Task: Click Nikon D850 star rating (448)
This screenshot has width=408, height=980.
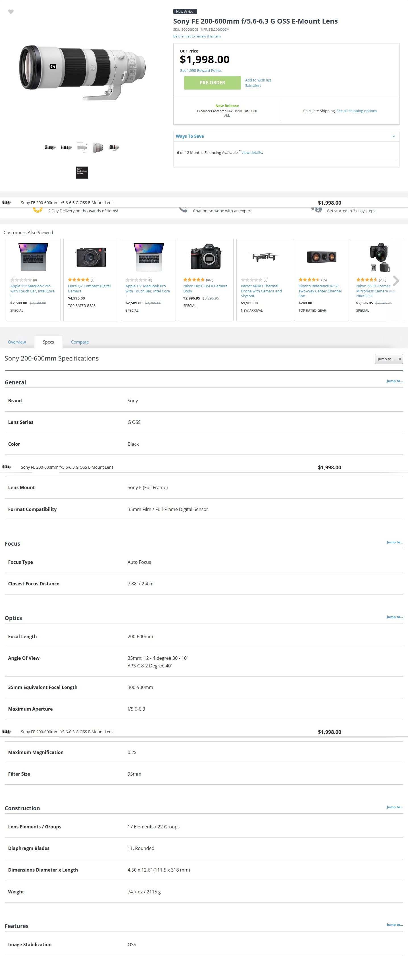Action: [194, 280]
